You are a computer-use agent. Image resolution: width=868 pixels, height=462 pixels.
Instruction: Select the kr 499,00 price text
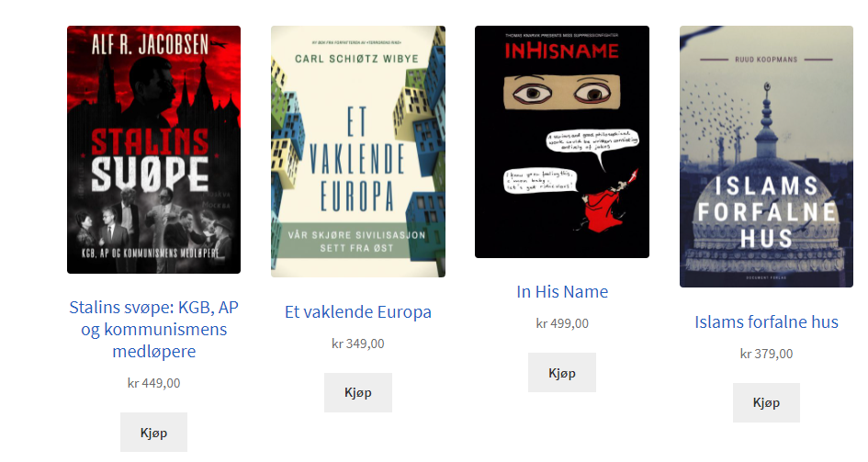click(x=562, y=323)
